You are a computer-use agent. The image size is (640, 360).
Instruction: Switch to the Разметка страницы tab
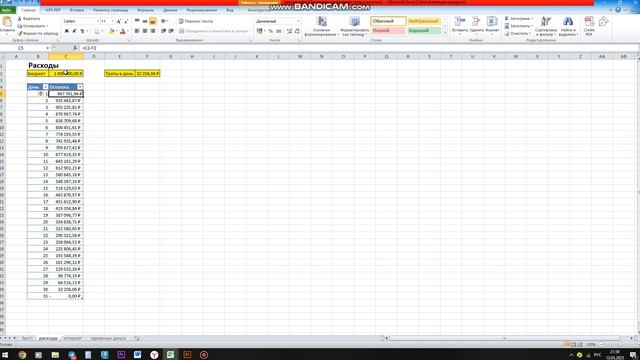coord(110,10)
